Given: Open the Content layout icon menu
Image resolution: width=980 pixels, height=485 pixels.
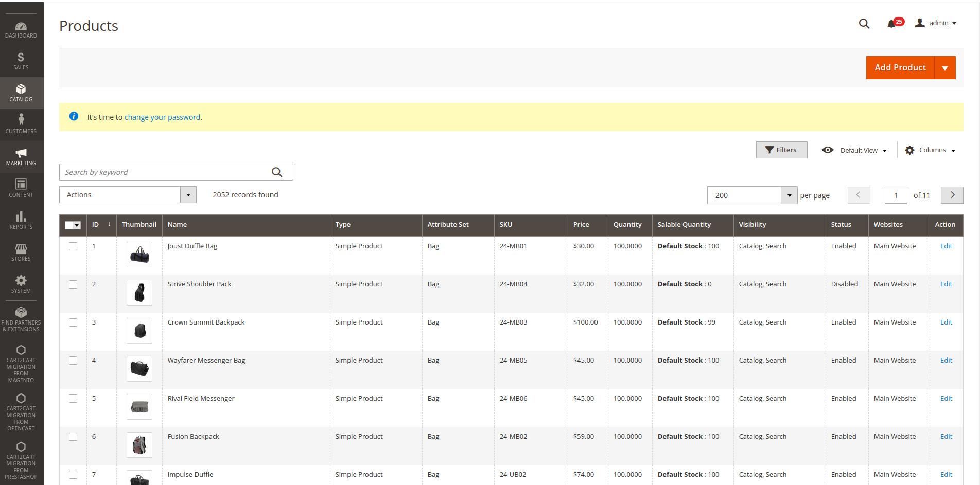Looking at the screenshot, I should [21, 189].
